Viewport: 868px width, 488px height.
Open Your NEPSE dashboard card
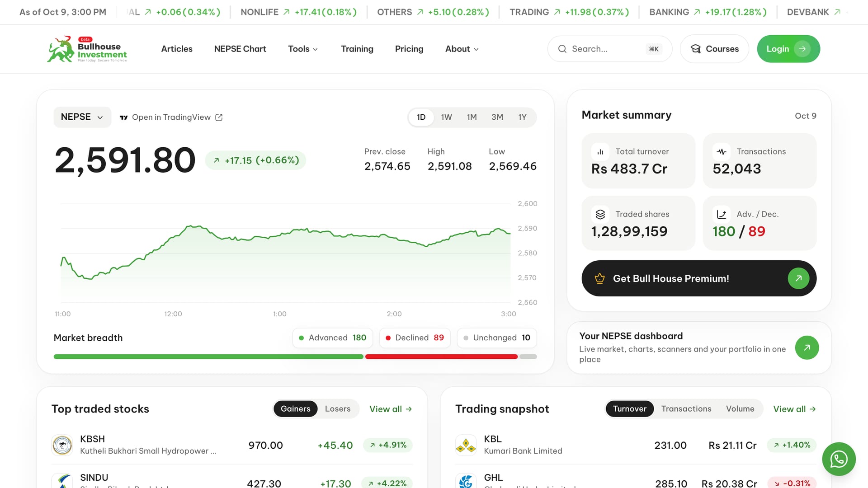[x=699, y=347]
